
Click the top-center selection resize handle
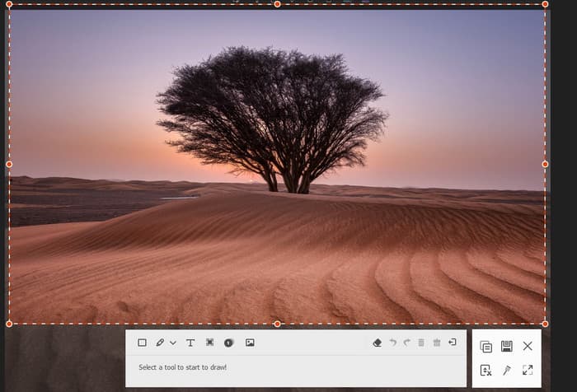click(277, 4)
